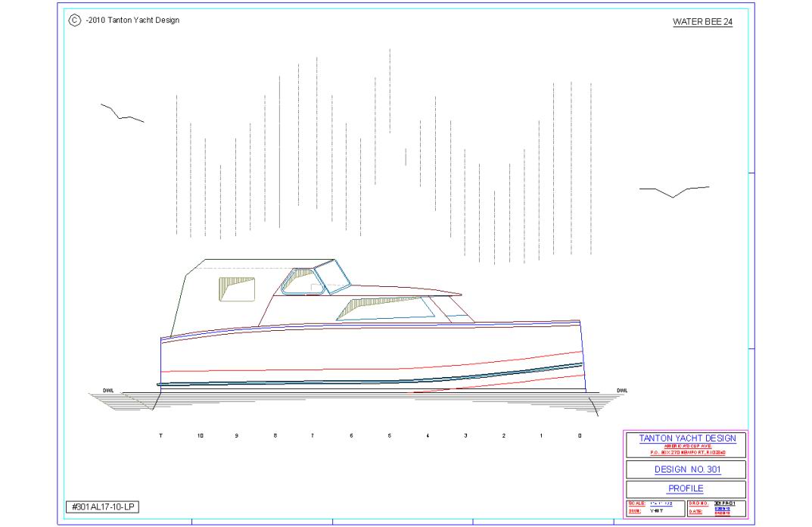Select station marker T below the hull
This screenshot has height=527, width=812.
tap(160, 436)
